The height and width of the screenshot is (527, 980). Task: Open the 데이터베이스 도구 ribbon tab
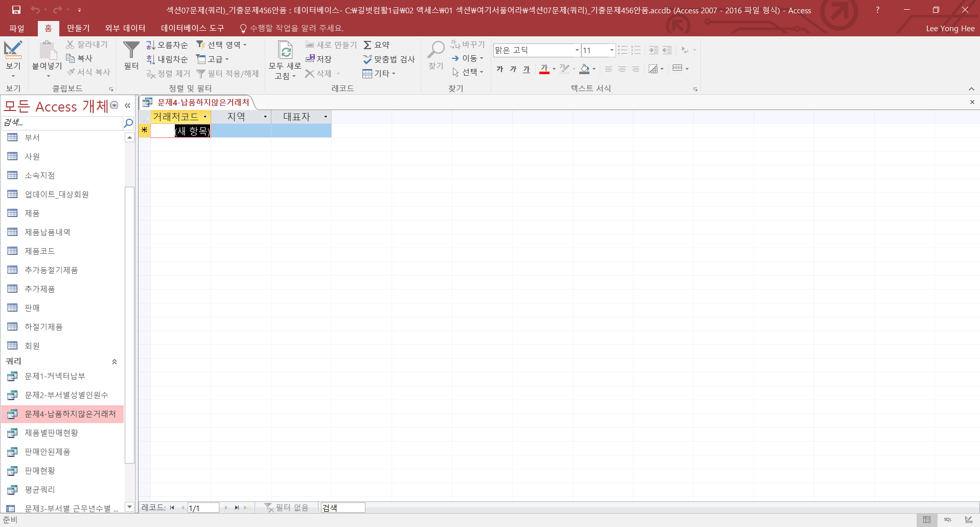click(x=192, y=28)
